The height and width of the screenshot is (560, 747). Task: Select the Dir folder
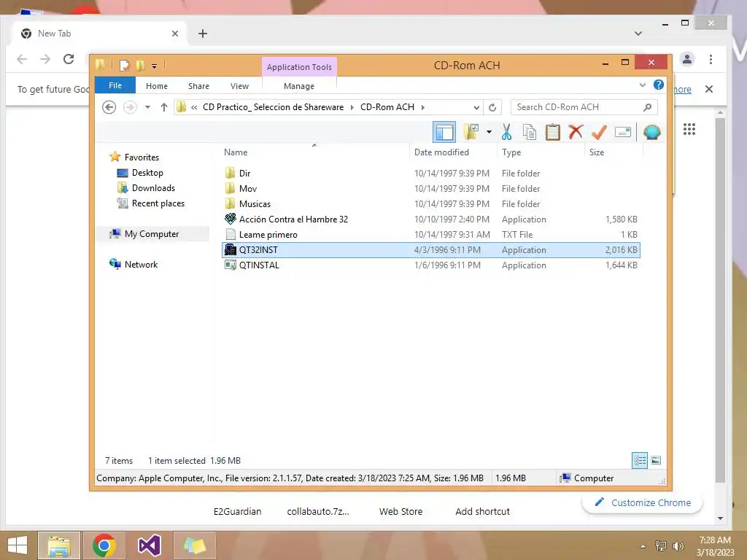[x=431, y=174]
